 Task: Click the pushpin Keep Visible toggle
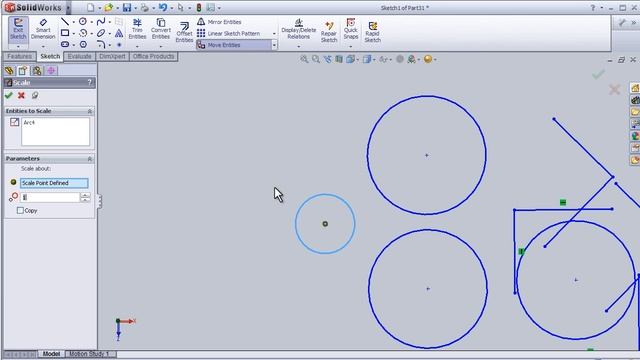tap(35, 96)
